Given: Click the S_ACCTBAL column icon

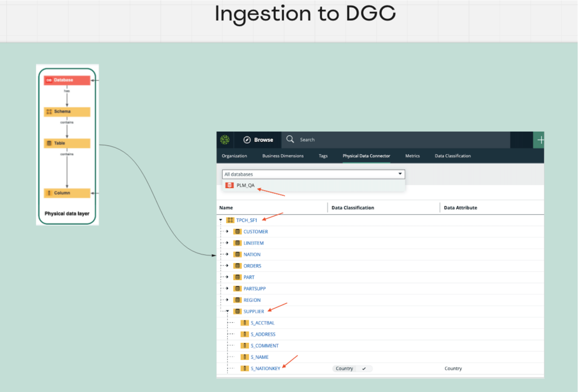Looking at the screenshot, I should point(245,323).
